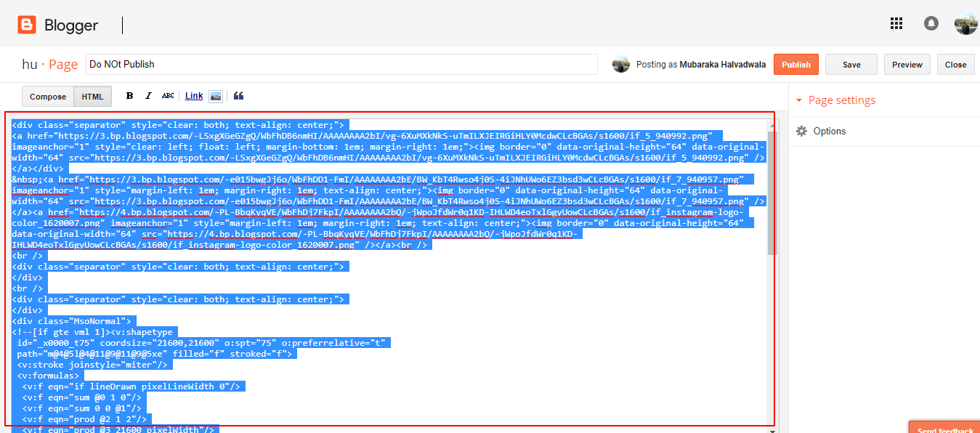Click the scrollbar up arrow

pyautogui.click(x=772, y=125)
